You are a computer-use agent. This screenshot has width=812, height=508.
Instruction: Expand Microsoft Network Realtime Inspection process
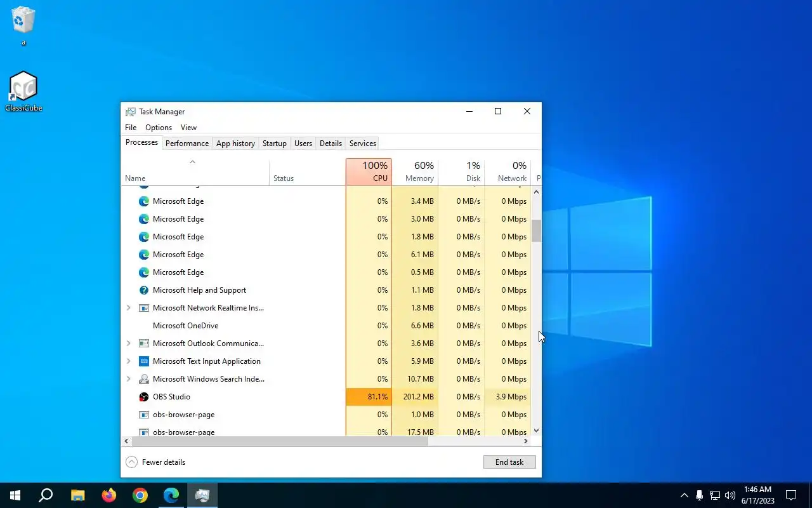(128, 308)
